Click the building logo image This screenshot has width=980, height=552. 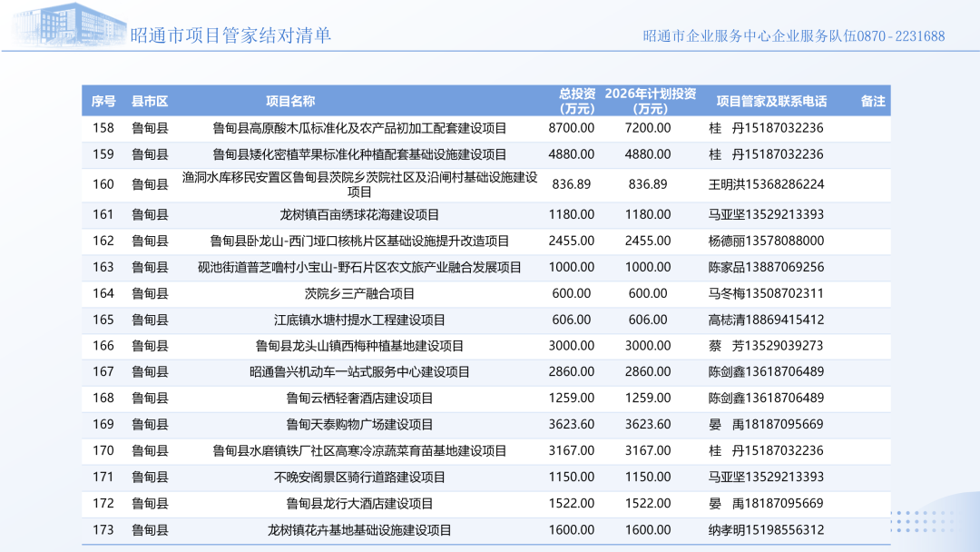click(70, 25)
